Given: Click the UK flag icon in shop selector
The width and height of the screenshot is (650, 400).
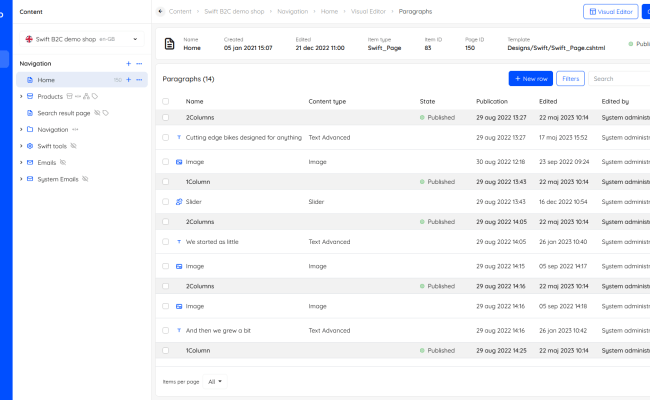Looking at the screenshot, I should pyautogui.click(x=29, y=39).
